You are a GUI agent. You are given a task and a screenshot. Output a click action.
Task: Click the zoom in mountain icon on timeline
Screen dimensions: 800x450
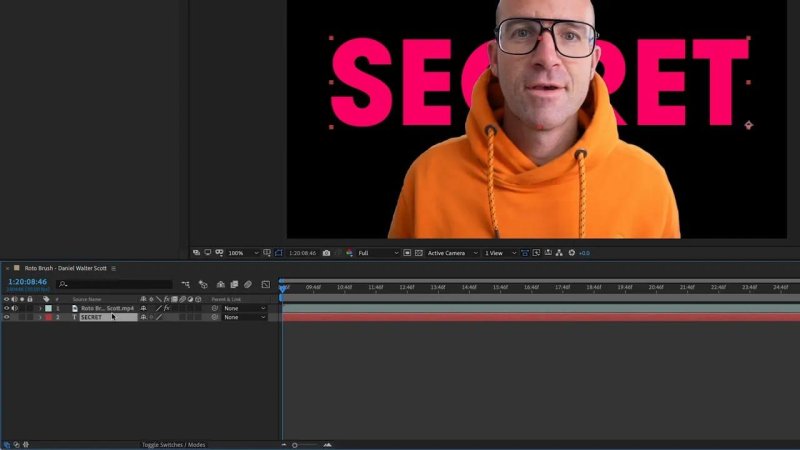click(x=328, y=445)
